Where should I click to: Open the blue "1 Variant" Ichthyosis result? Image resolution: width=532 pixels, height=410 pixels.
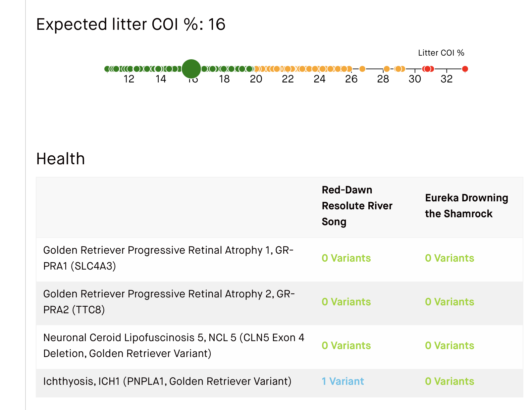click(x=343, y=381)
